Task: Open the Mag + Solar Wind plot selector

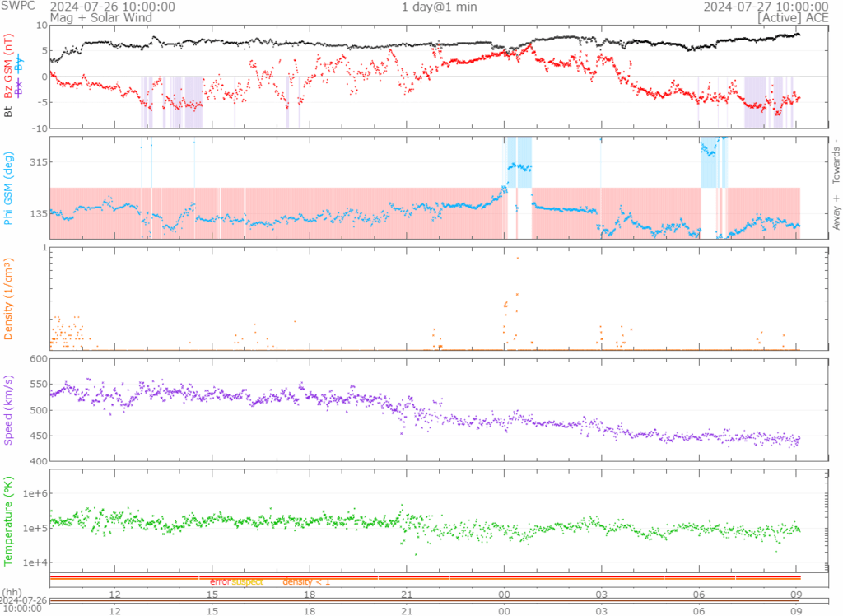Action: tap(91, 16)
